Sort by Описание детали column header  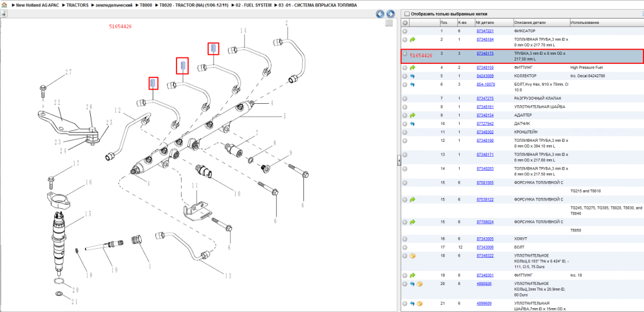(x=542, y=22)
